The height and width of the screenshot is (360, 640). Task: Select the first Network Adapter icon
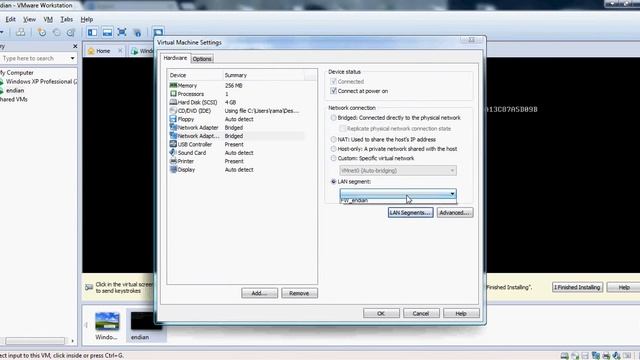(173, 127)
